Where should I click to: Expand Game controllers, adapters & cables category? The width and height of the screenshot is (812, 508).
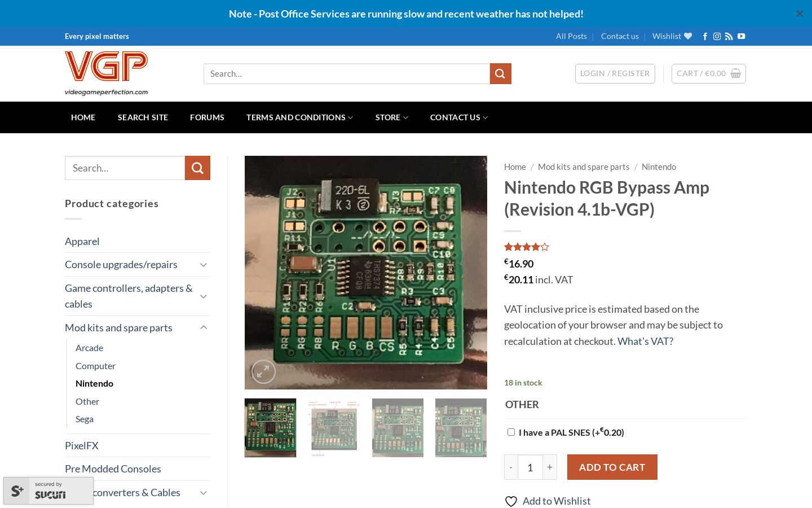204,296
